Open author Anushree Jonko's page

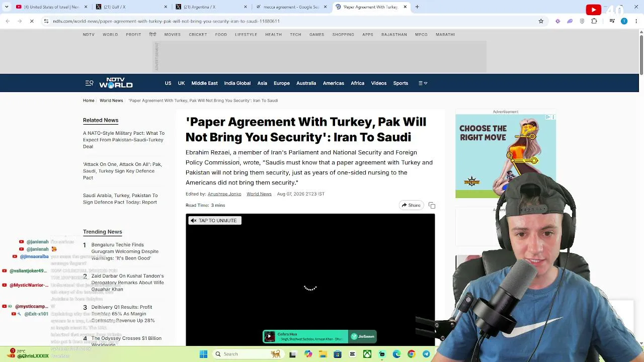pos(224,194)
